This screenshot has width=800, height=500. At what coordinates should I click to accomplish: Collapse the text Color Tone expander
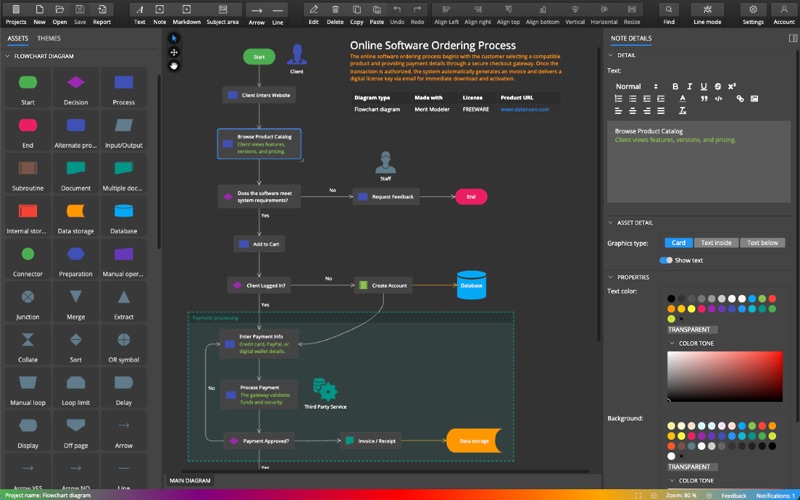click(x=672, y=343)
